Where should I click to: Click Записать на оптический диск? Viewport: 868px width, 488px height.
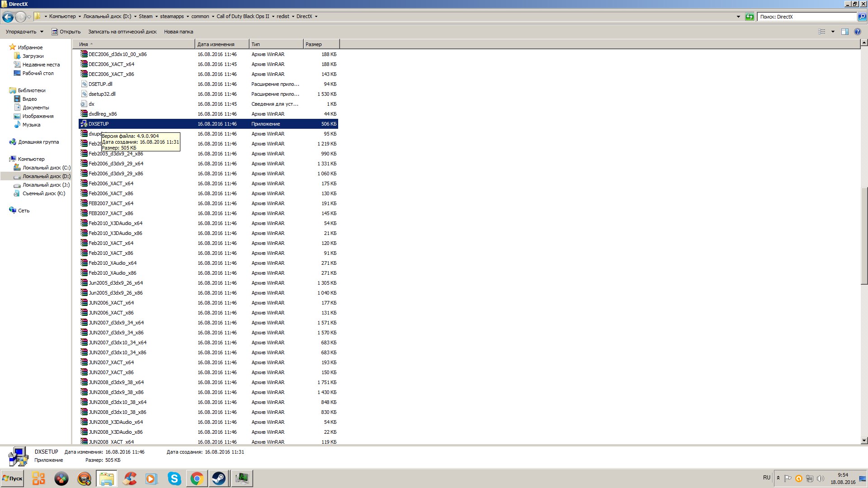[122, 32]
